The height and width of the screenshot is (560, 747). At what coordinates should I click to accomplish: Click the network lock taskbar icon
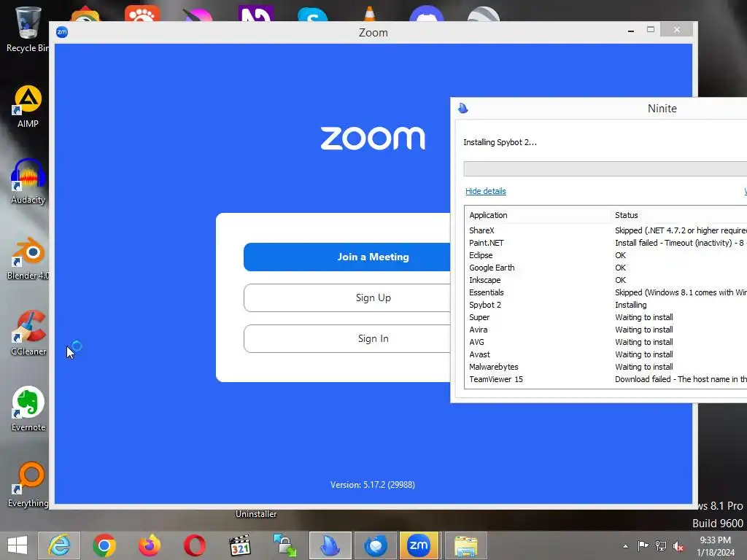point(285,545)
